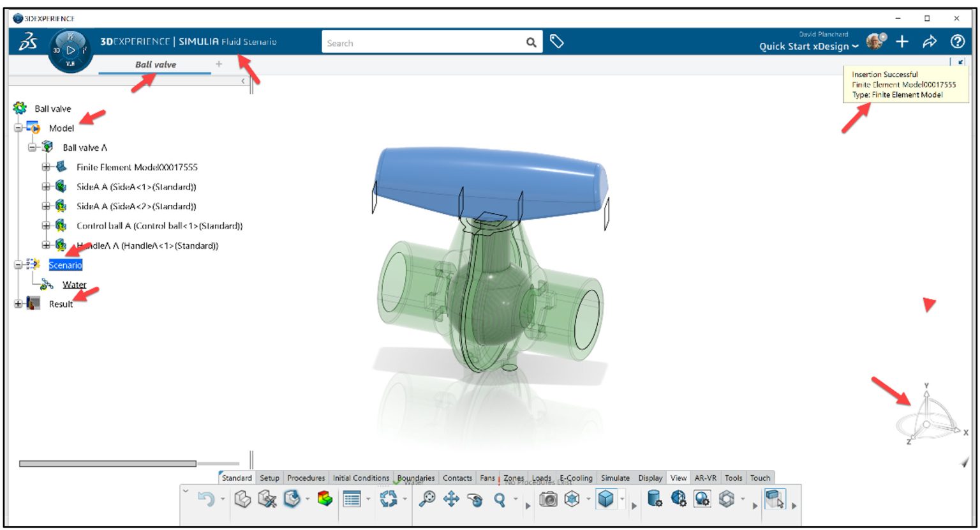Click the gray hexagon part icon
The image size is (980, 530).
pos(727,499)
